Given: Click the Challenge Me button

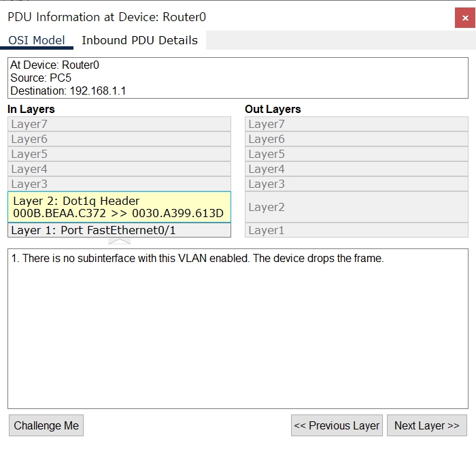Looking at the screenshot, I should click(46, 425).
